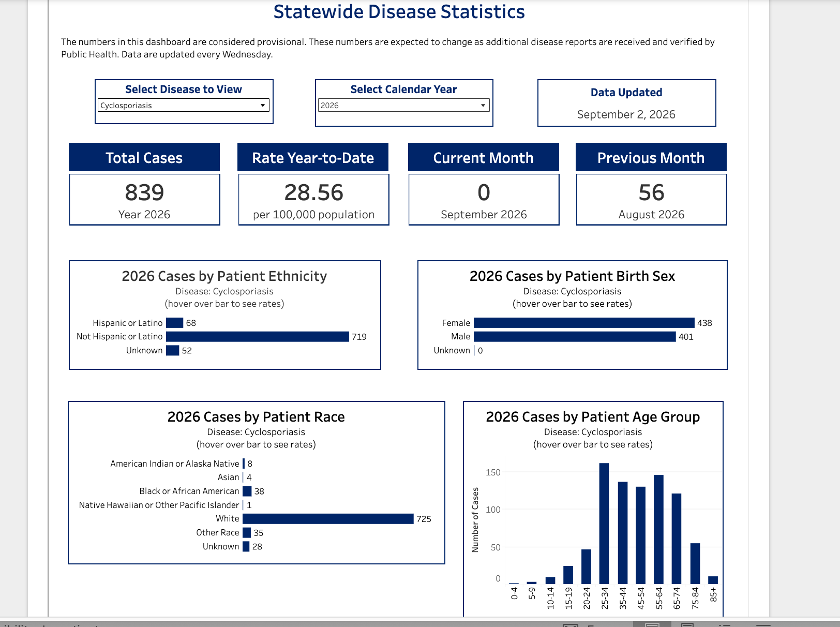840x627 pixels.
Task: Click the August 2026 caption
Action: tap(651, 214)
